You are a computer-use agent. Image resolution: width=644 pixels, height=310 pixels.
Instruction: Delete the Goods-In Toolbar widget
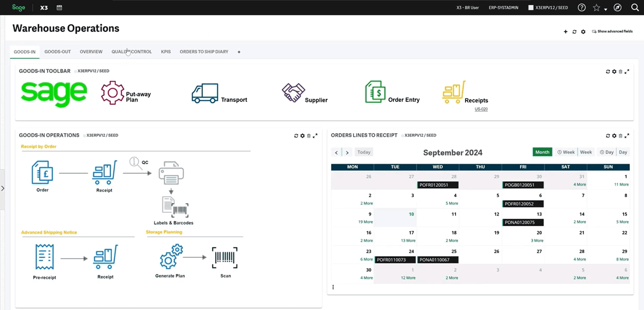(x=620, y=72)
